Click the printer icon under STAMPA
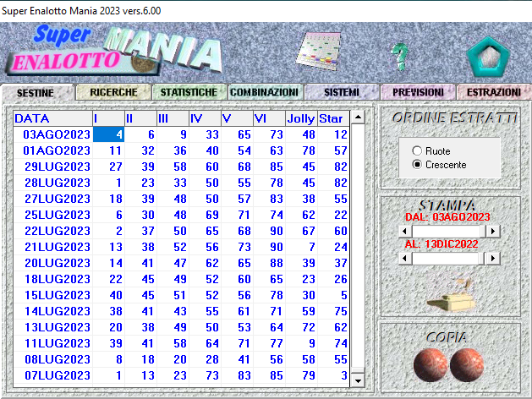 [451, 296]
